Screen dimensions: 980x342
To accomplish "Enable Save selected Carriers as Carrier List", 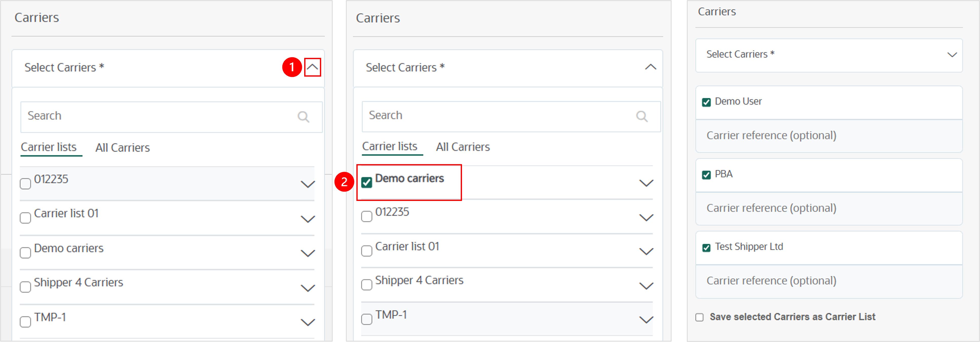I will (699, 317).
